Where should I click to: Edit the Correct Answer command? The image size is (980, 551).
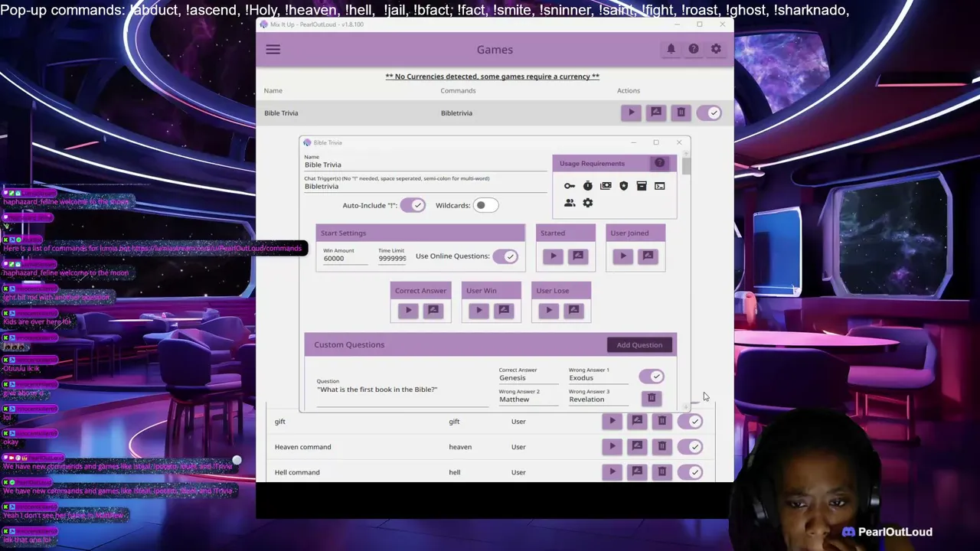(x=433, y=310)
